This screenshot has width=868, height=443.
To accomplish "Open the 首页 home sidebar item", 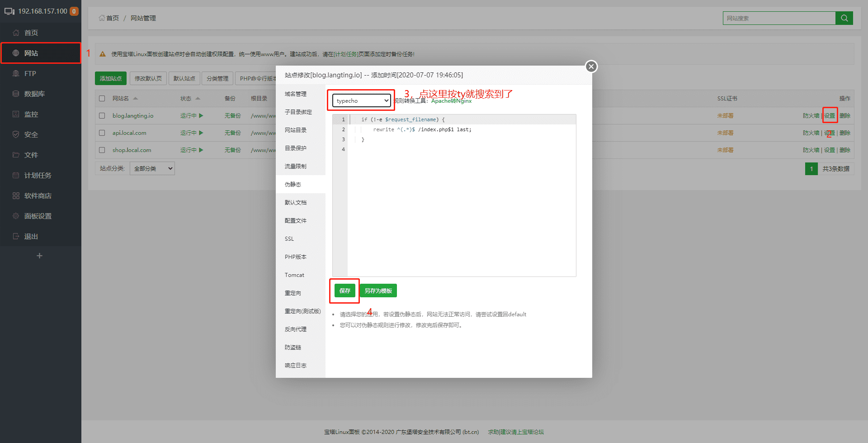I will pyautogui.click(x=41, y=33).
